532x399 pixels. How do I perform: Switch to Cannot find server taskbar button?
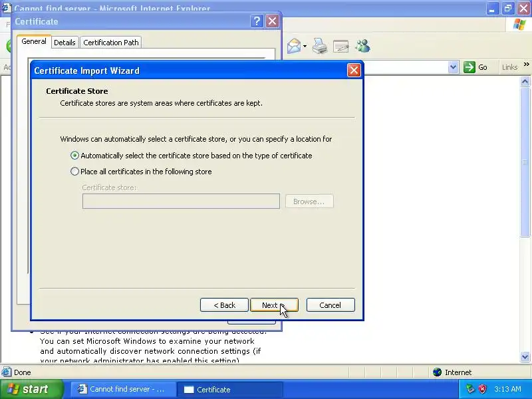point(123,389)
